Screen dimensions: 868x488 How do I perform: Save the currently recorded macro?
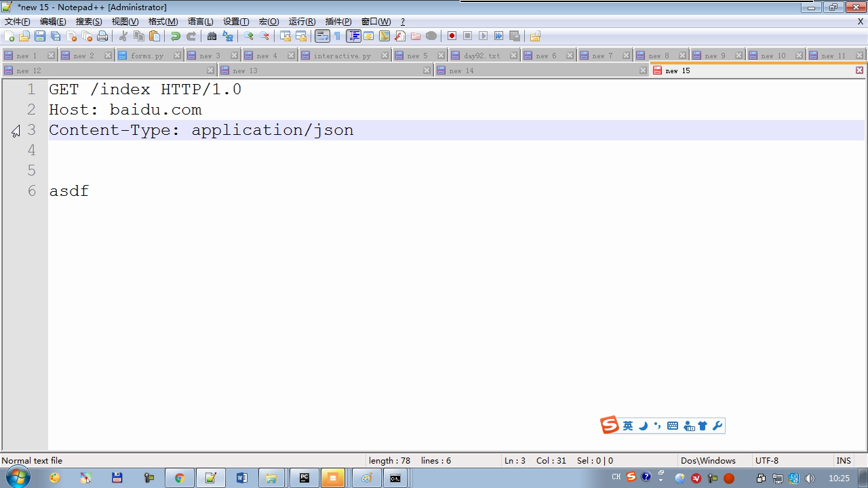coord(515,37)
